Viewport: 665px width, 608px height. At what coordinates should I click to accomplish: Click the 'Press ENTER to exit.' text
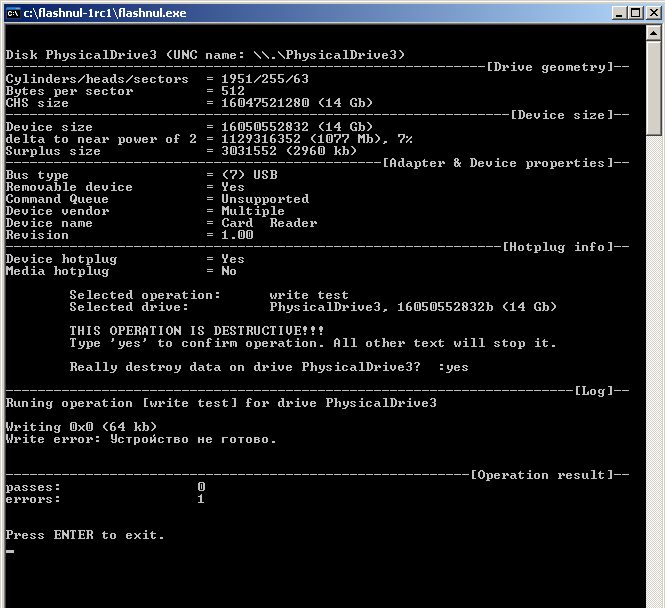85,535
